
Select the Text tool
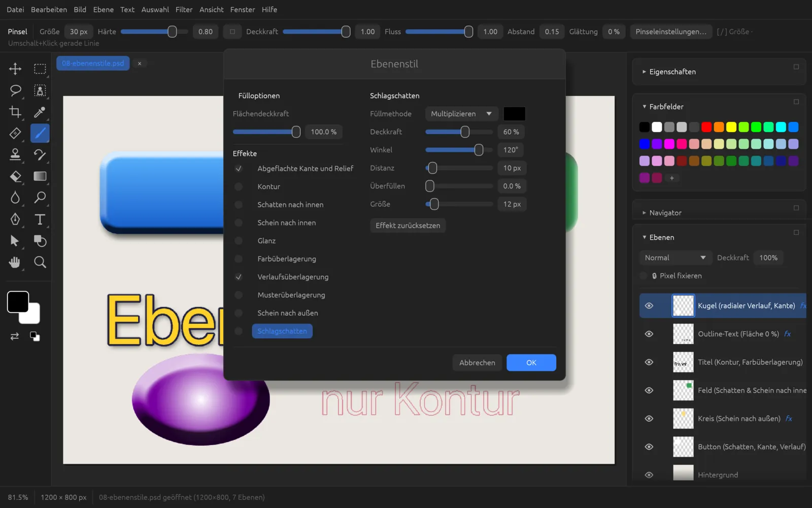coord(40,219)
